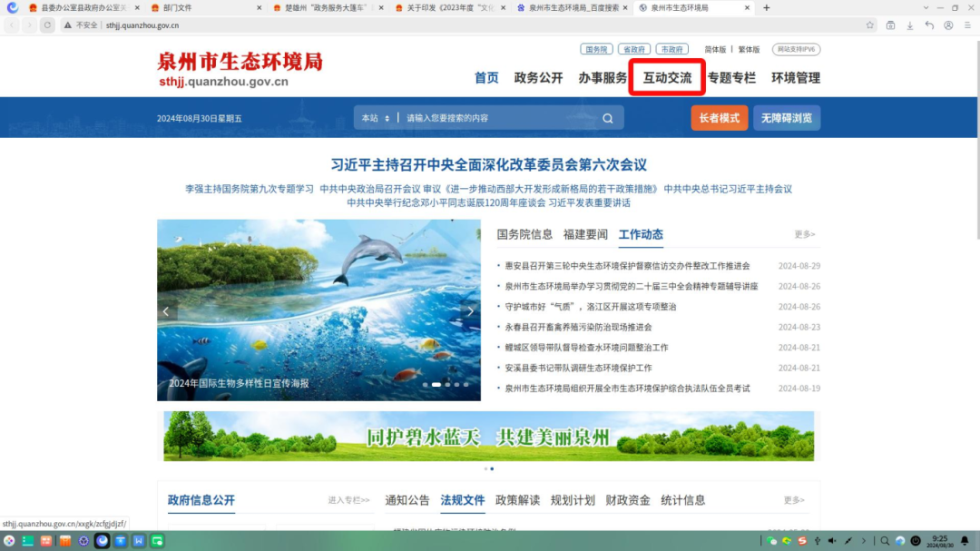
Task: Open the 首页 navigation item
Action: (x=486, y=77)
